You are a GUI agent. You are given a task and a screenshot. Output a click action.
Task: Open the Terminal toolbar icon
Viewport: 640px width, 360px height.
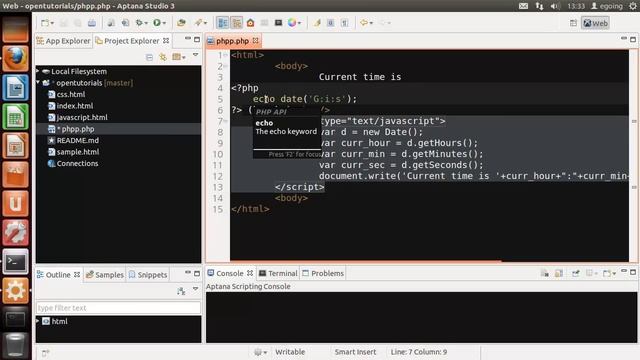click(278, 23)
